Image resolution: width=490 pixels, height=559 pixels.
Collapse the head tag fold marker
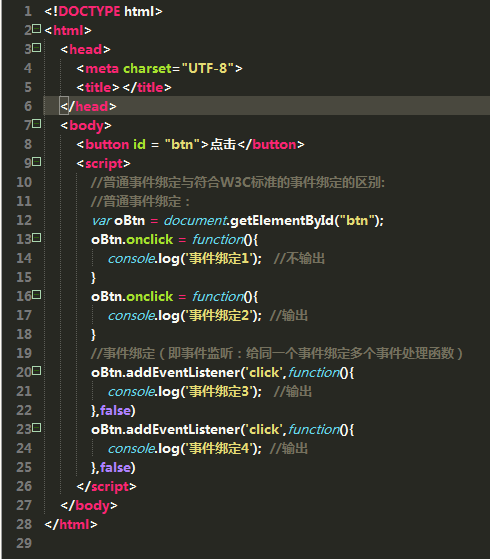tap(37, 47)
